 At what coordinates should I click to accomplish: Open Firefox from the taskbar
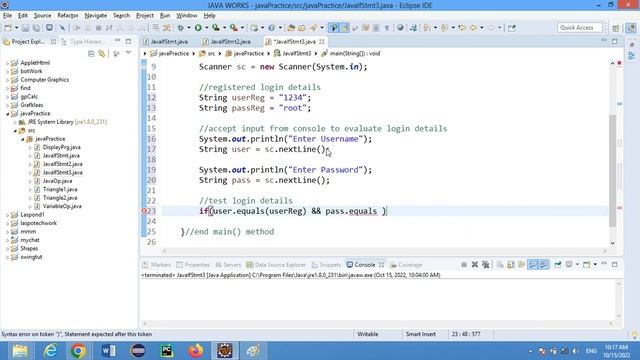pos(196,351)
